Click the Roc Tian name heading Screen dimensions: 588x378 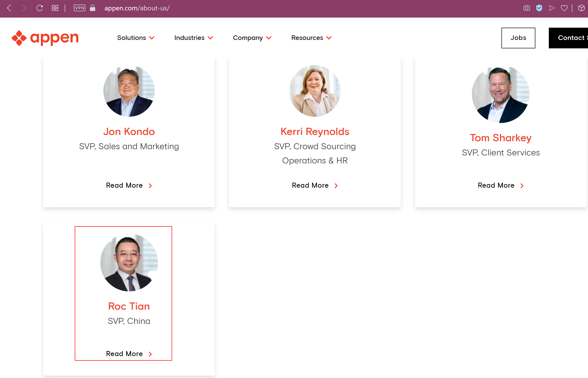click(129, 306)
